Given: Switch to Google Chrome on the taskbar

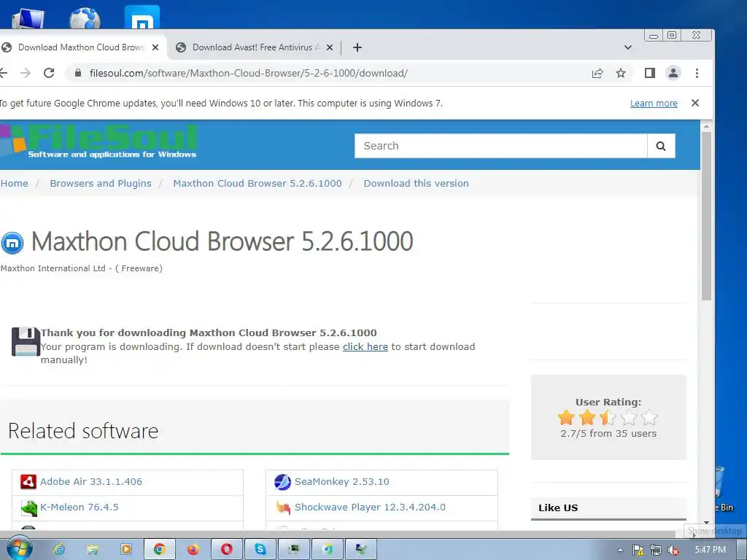Looking at the screenshot, I should tap(160, 550).
